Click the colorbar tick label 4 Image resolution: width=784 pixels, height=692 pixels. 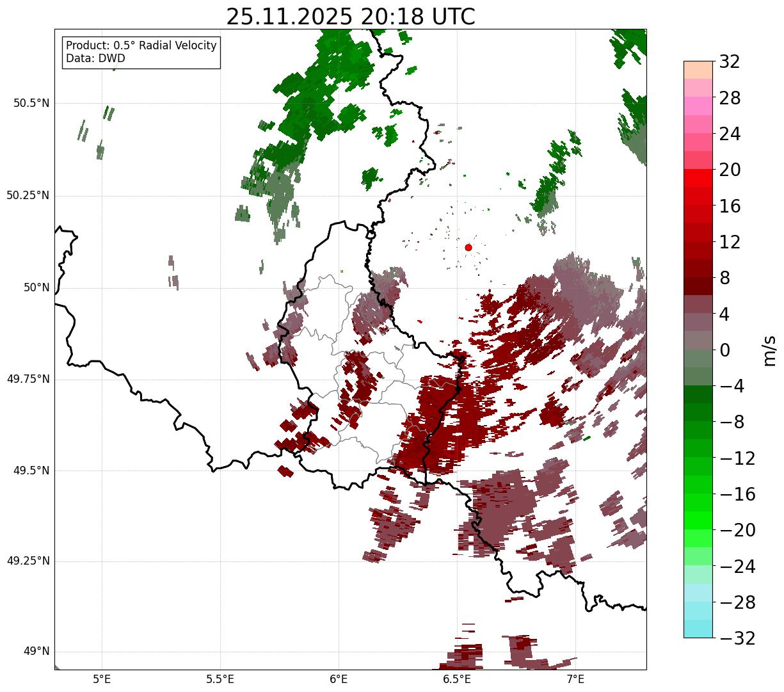(x=724, y=314)
